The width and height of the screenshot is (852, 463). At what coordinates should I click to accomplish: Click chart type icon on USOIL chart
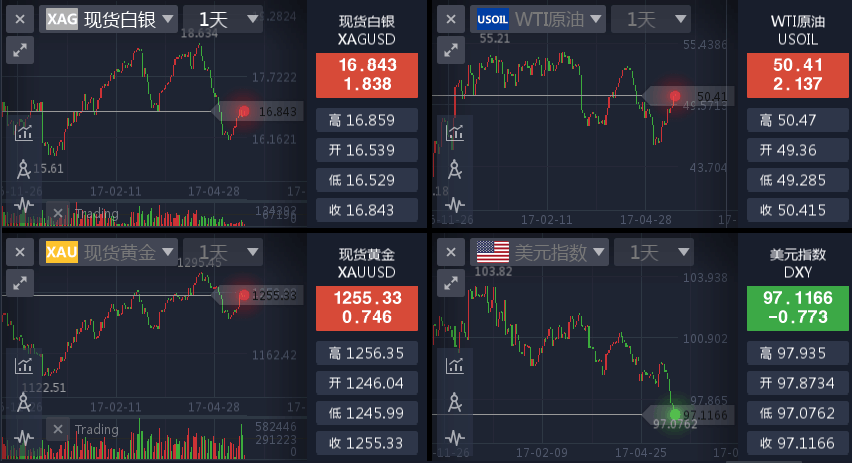455,131
